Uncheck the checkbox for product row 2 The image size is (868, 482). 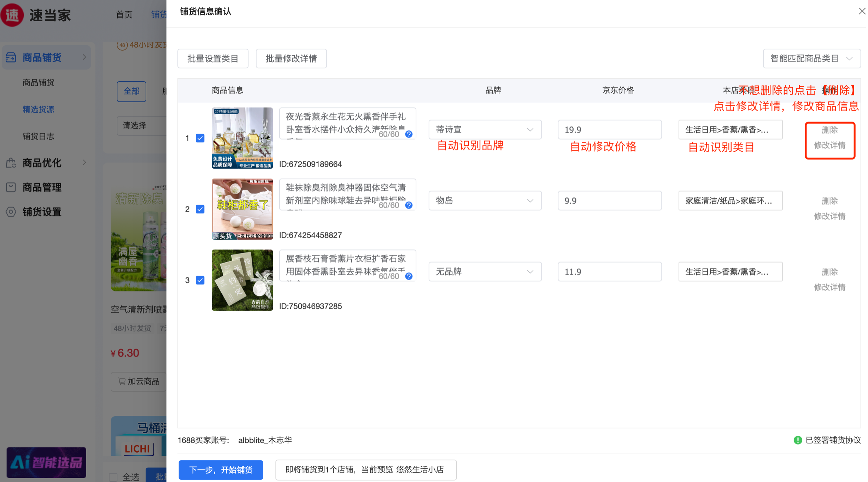click(200, 209)
